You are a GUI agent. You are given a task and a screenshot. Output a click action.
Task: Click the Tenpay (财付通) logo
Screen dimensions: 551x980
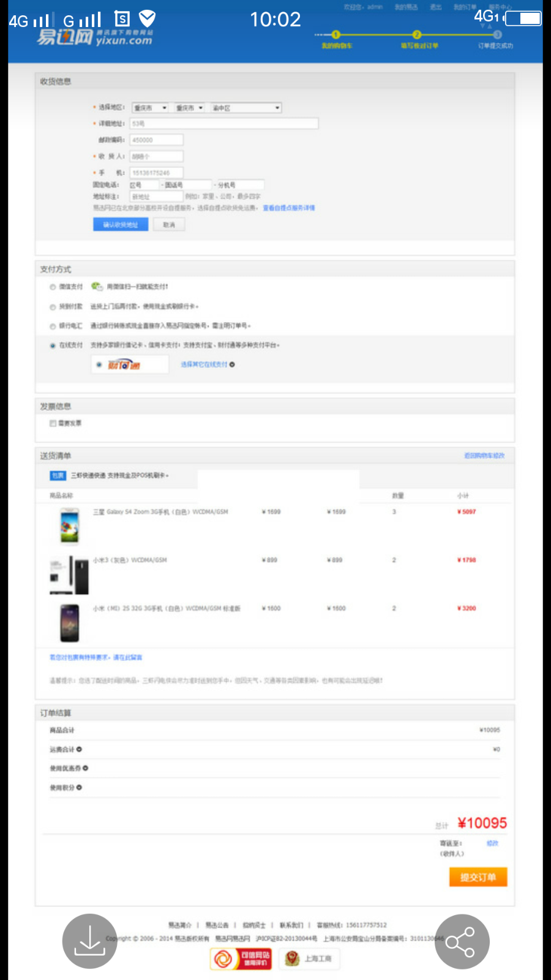(124, 364)
